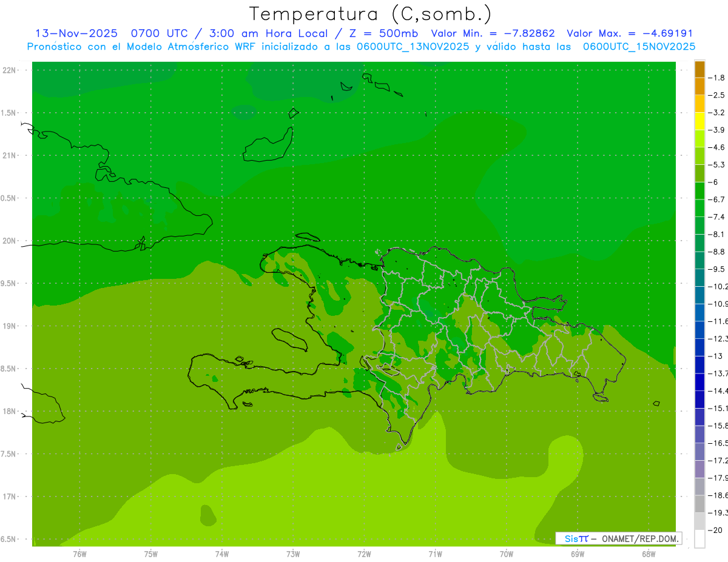Viewport: 728px width, 562px height.
Task: Click the latitude label "19N"
Action: click(9, 326)
